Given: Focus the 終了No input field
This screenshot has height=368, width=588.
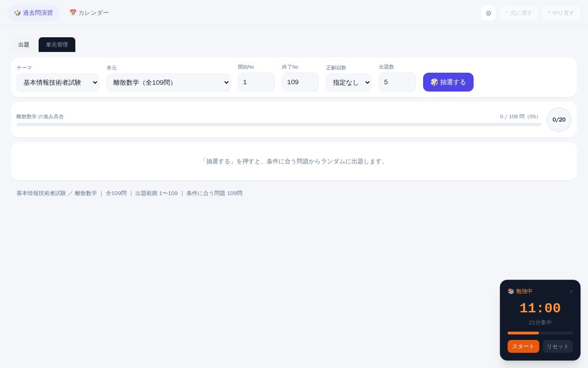Looking at the screenshot, I should pos(300,82).
